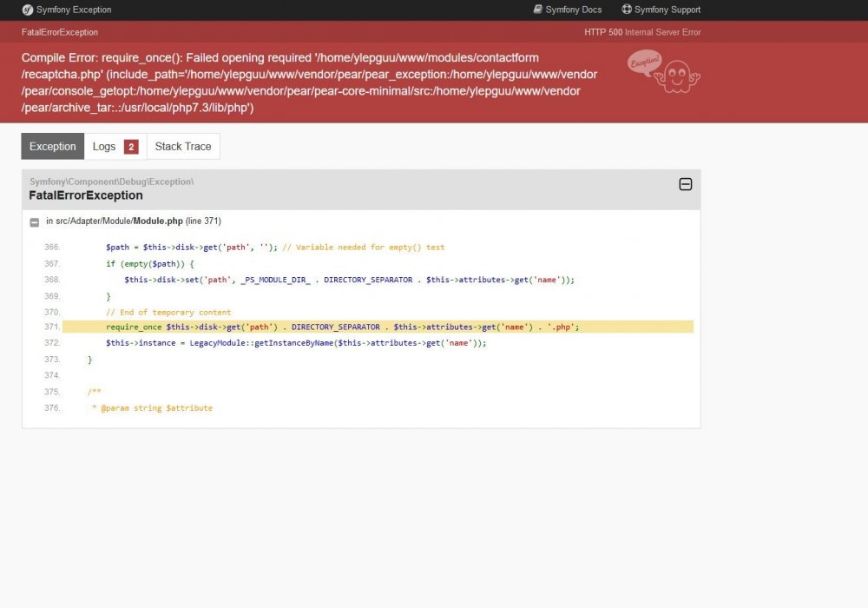Switch to the Logs tab
This screenshot has width=868, height=608.
pos(115,146)
